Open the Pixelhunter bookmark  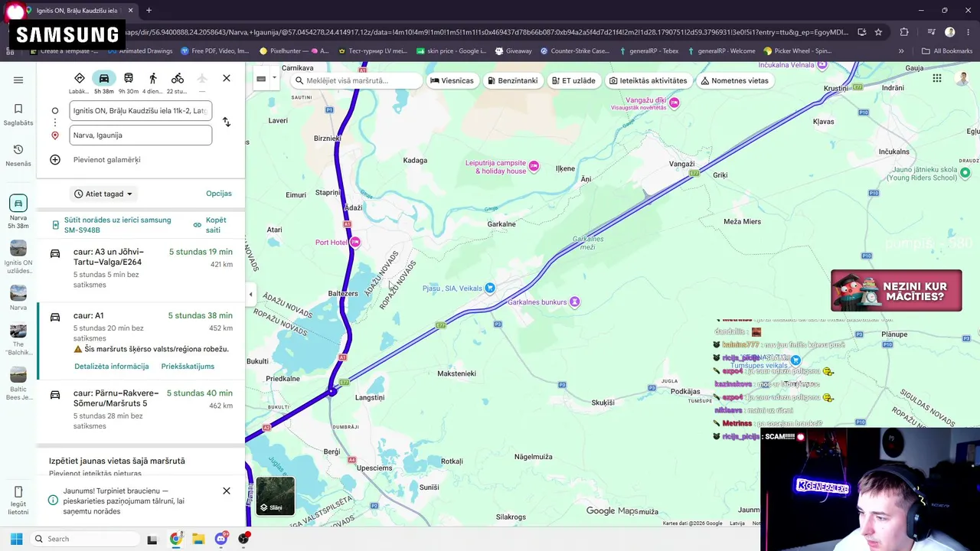294,51
